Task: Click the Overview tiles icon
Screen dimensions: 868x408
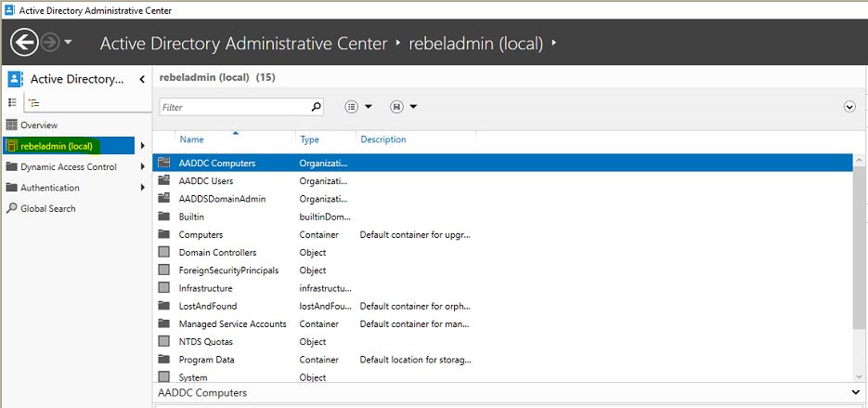Action: coord(12,125)
